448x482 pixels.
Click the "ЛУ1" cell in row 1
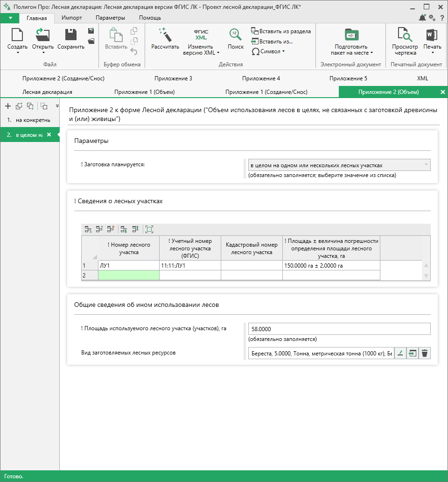click(x=129, y=265)
